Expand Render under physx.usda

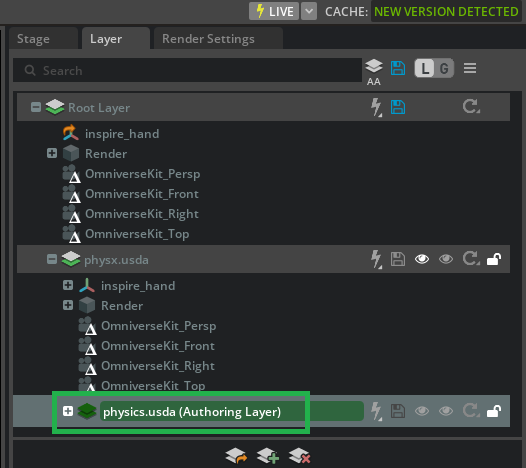click(68, 305)
